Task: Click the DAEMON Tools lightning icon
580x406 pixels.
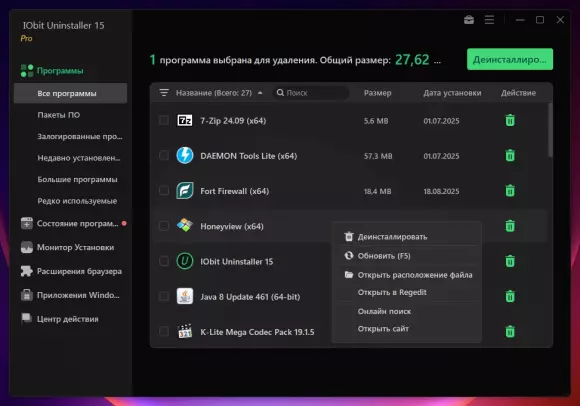Action: point(185,155)
